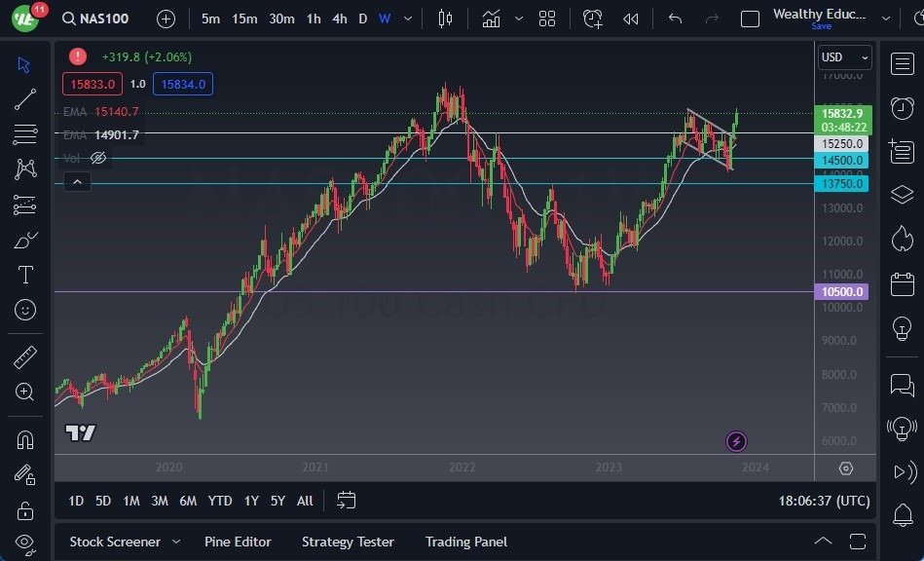Image resolution: width=924 pixels, height=561 pixels.
Task: Select the 1Y range button
Action: pos(251,501)
